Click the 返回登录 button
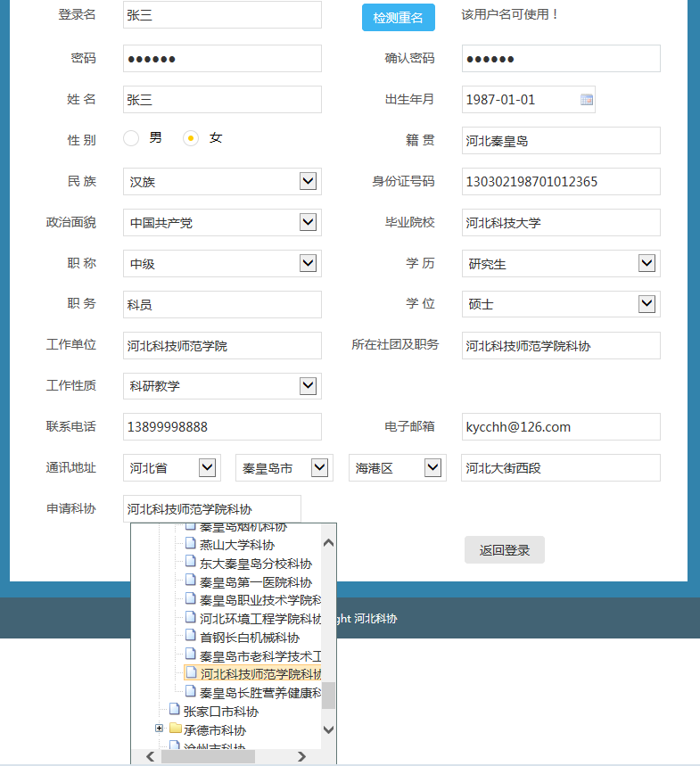Viewport: 700px width, 766px height. [504, 550]
